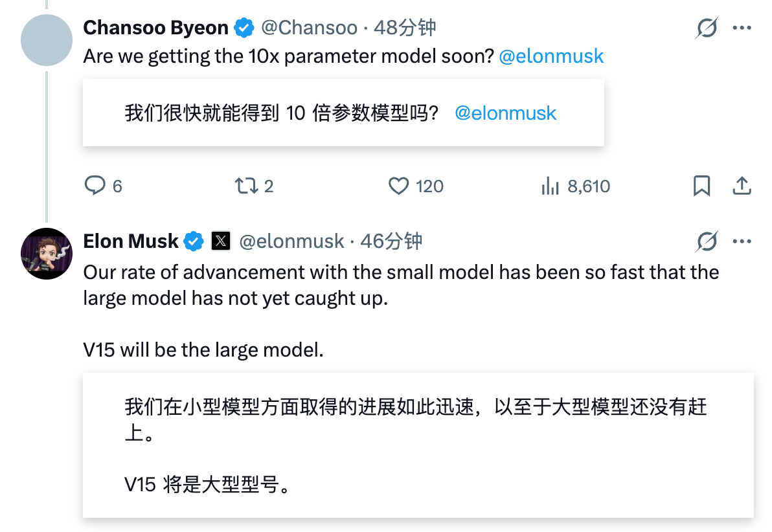The height and width of the screenshot is (532, 772).
Task: Visit the @Chansoo handle
Action: click(310, 28)
